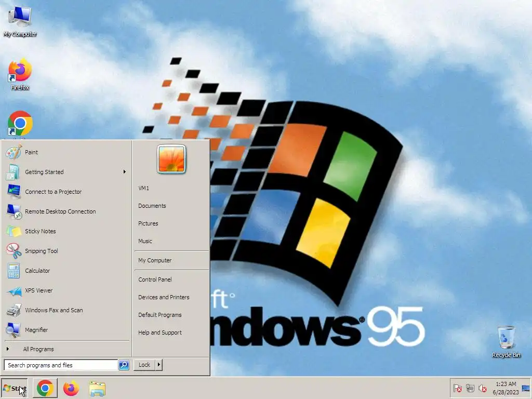532x399 pixels.
Task: Click the Getting Started icon
Action: (13, 172)
